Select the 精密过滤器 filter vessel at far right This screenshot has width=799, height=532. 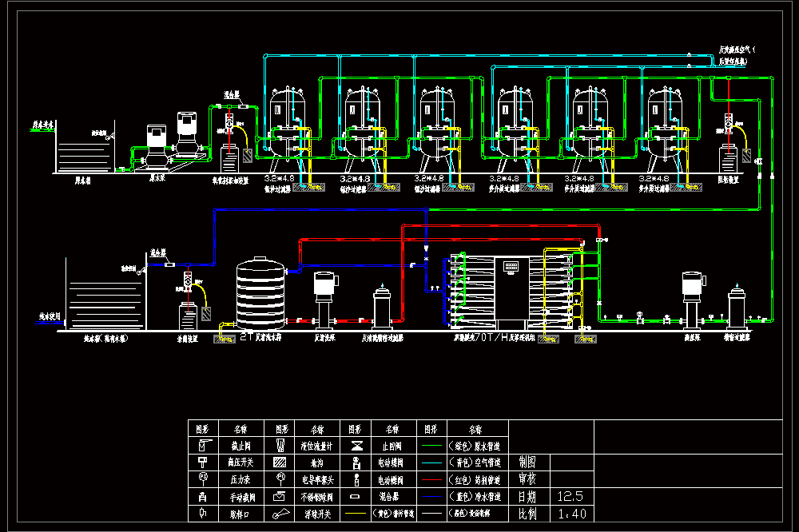pos(737,308)
